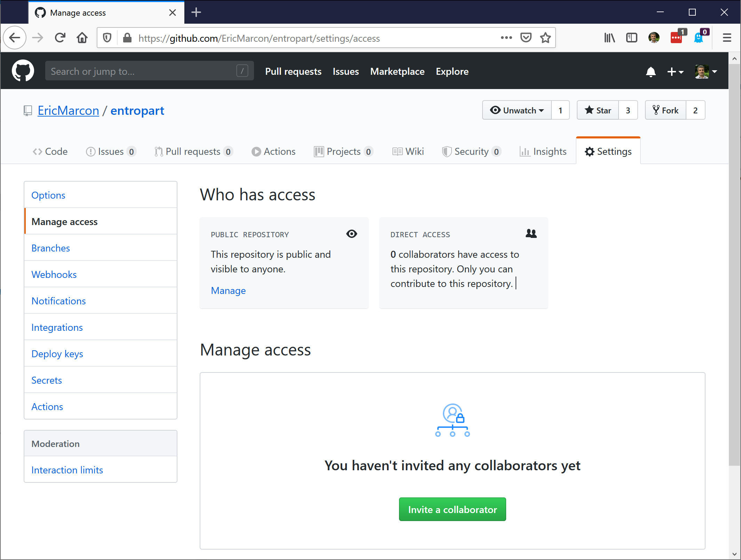Open the Firefox hamburger menu
The width and height of the screenshot is (741, 560).
(x=727, y=38)
